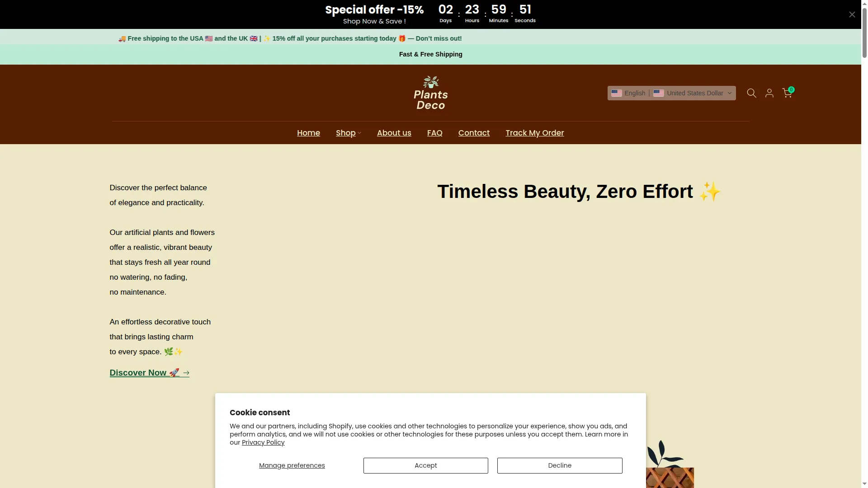Open the Privacy Policy link
Viewport: 868px width, 488px height.
(263, 442)
